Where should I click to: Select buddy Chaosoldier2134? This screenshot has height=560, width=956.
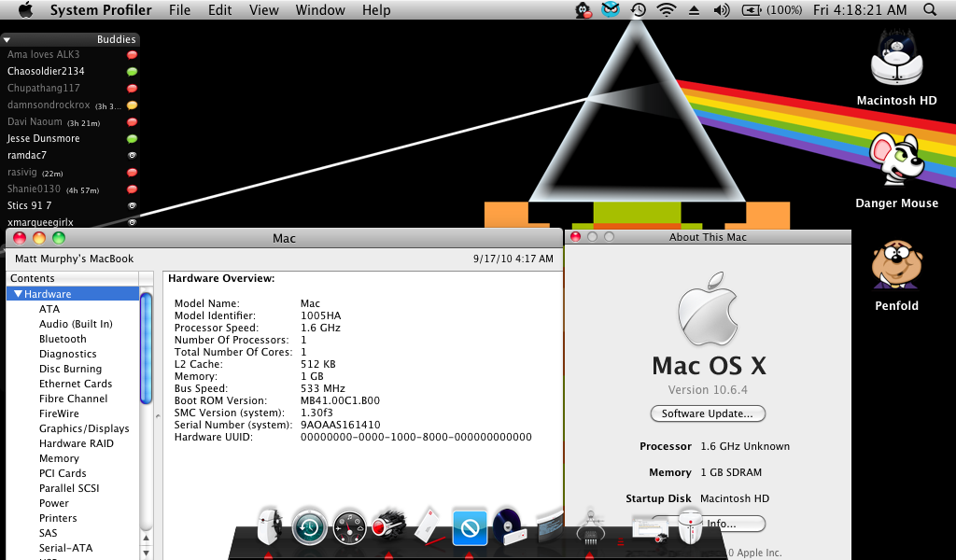coord(46,71)
